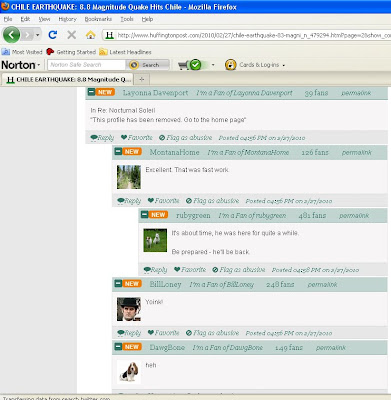This screenshot has height=400, width=391.
Task: Click the green Back navigation arrow
Action: [x=12, y=35]
